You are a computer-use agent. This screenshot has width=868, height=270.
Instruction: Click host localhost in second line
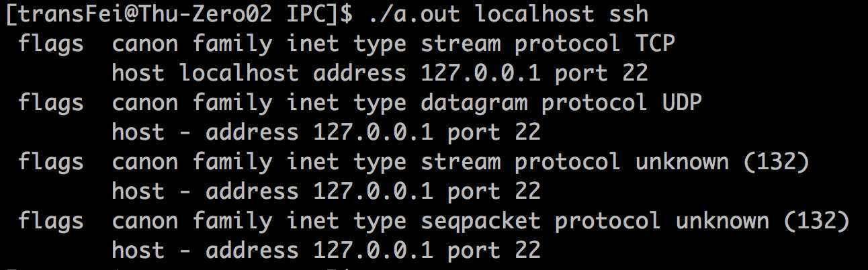(x=206, y=73)
